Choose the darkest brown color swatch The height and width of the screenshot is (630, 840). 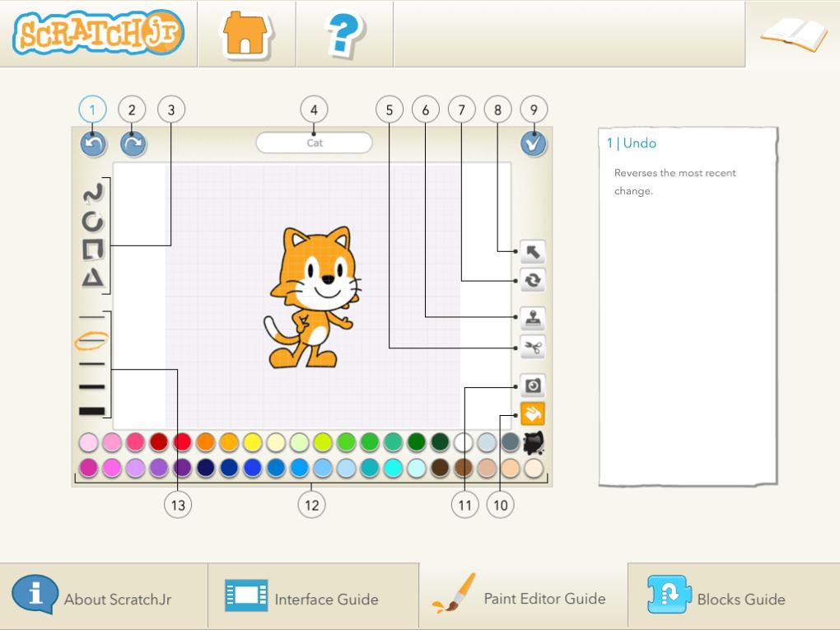(440, 468)
